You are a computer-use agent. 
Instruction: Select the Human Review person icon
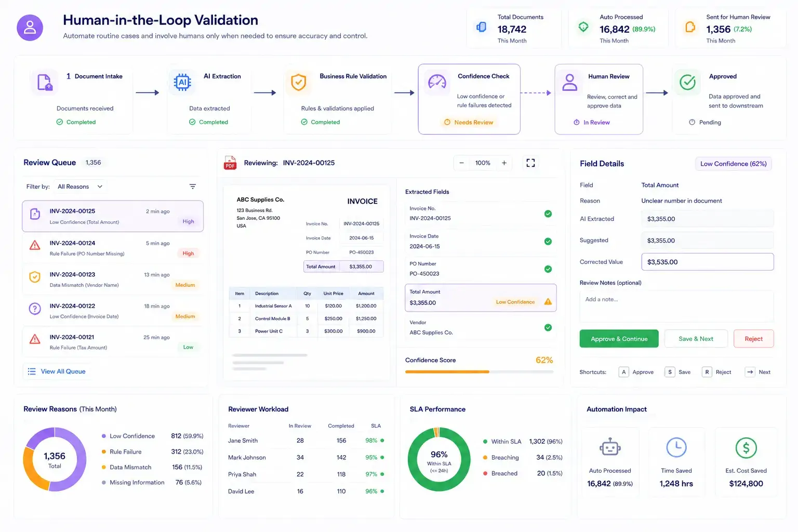570,82
